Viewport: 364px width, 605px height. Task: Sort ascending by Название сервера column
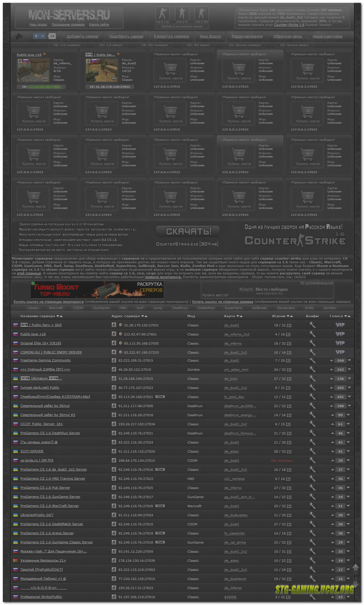[61, 316]
